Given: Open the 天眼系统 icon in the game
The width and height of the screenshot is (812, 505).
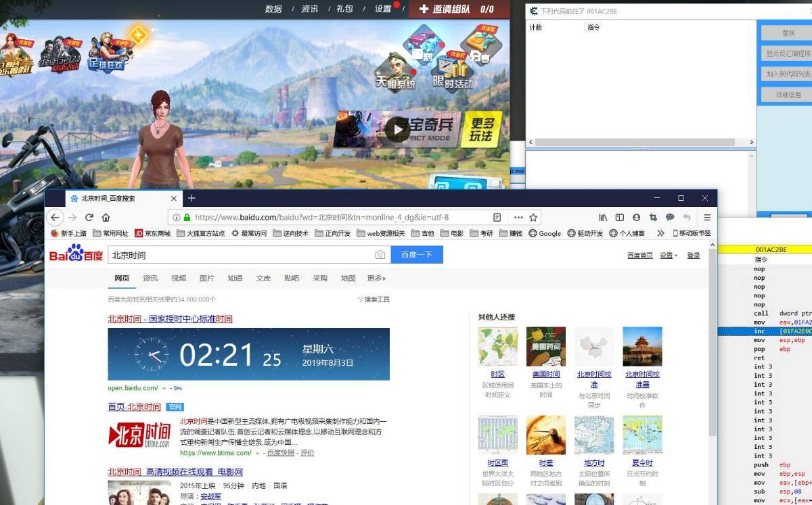Looking at the screenshot, I should point(395,73).
